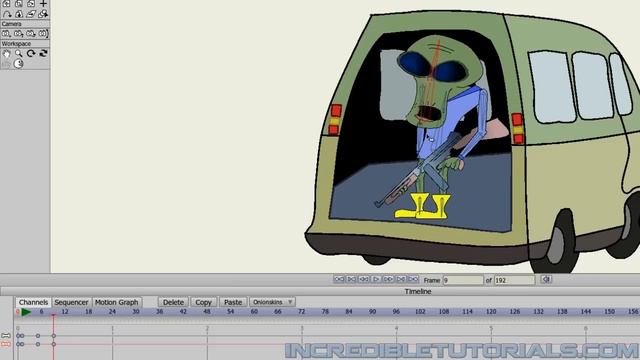Rewind playback to the first frame

(339, 279)
